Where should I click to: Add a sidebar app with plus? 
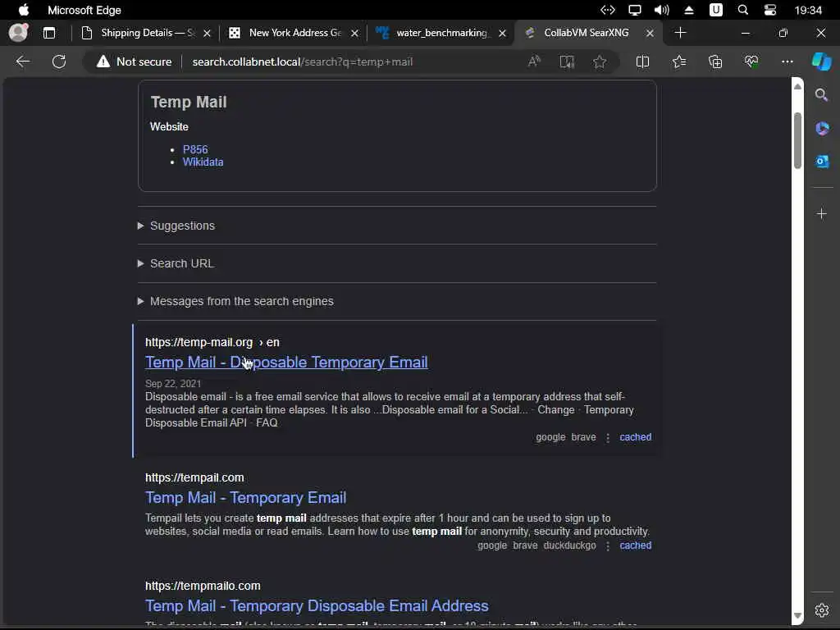coord(822,214)
